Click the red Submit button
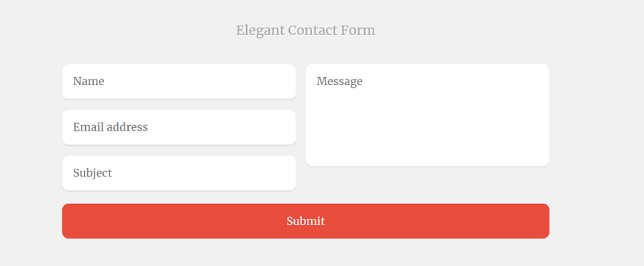 coord(306,221)
